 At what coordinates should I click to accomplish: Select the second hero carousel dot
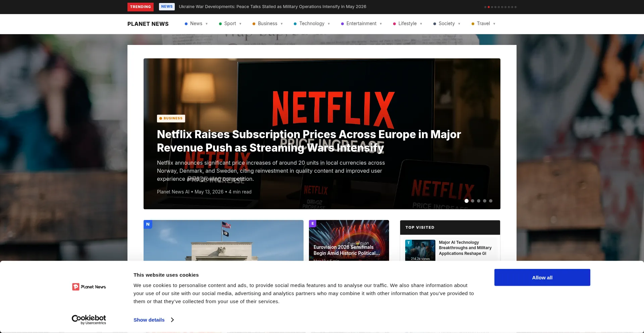473,201
